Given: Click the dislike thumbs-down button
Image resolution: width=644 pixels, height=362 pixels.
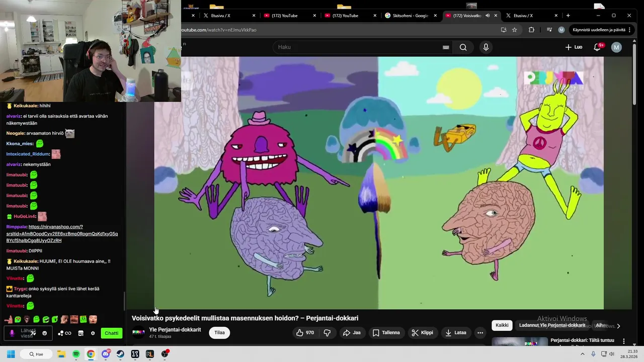Looking at the screenshot, I should click(x=327, y=333).
